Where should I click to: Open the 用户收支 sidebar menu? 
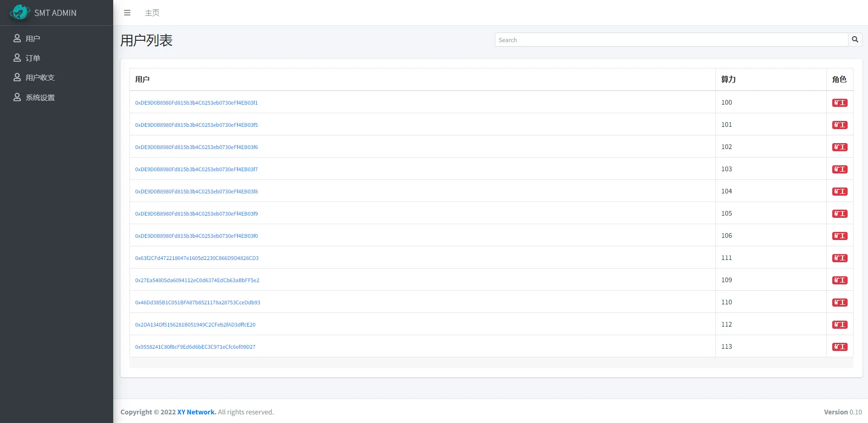coord(40,77)
